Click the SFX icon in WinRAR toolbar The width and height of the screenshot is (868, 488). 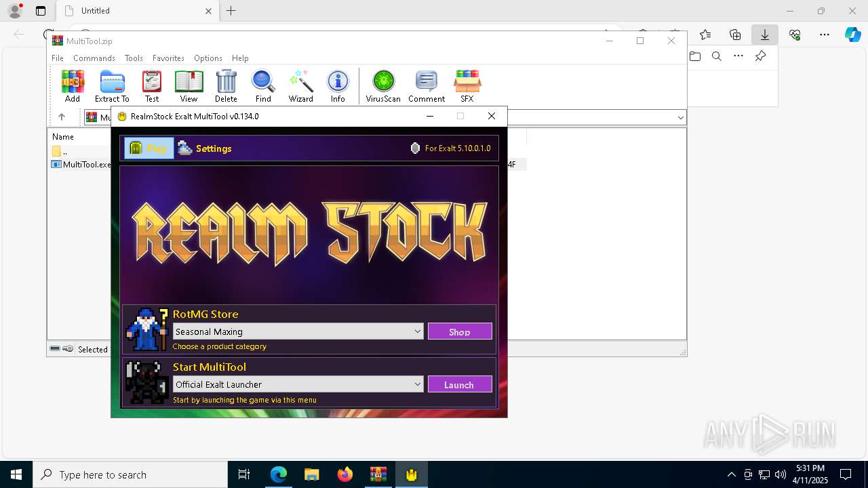467,86
